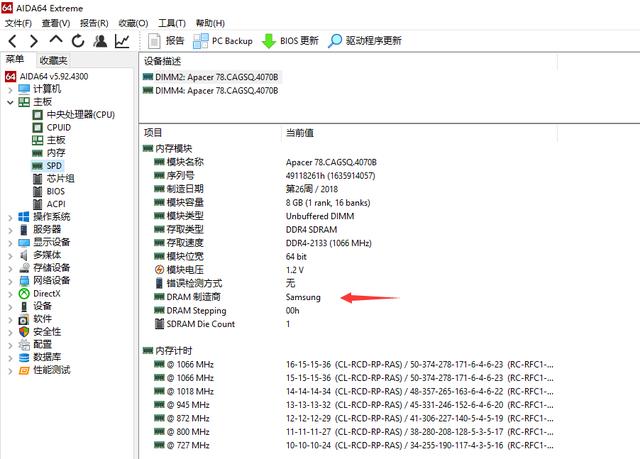Open the 报告(R) menu

point(94,23)
